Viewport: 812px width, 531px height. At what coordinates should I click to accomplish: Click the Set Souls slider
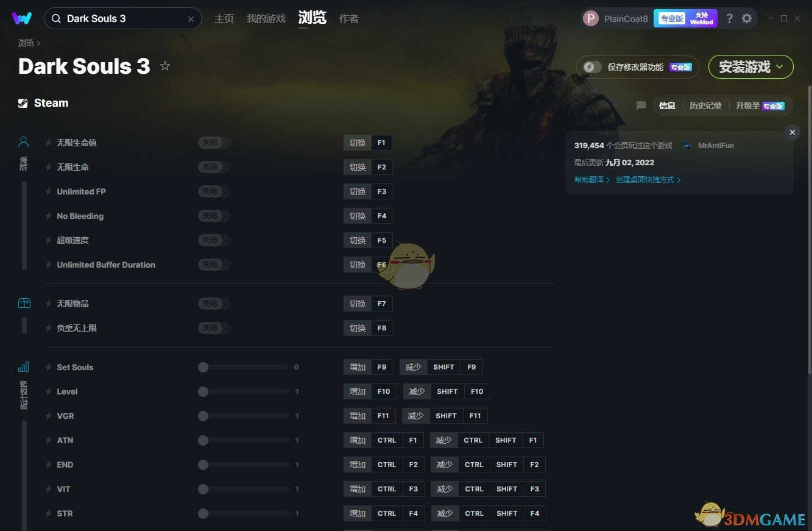coord(244,367)
